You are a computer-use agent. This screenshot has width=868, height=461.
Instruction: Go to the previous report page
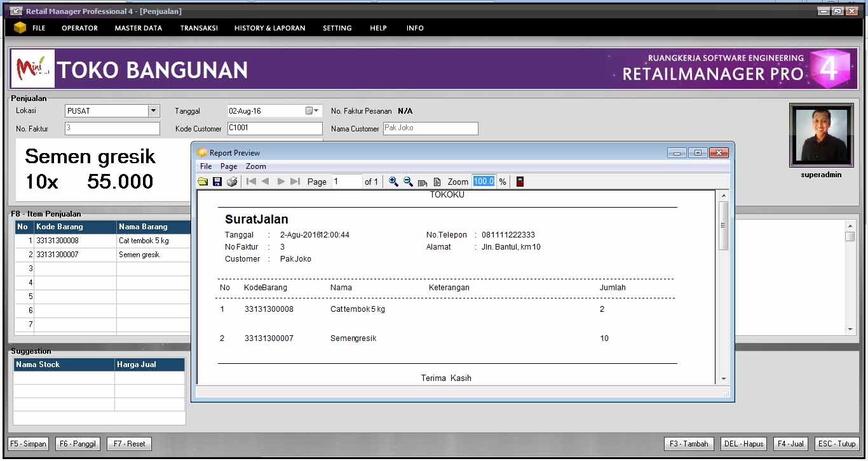[265, 182]
